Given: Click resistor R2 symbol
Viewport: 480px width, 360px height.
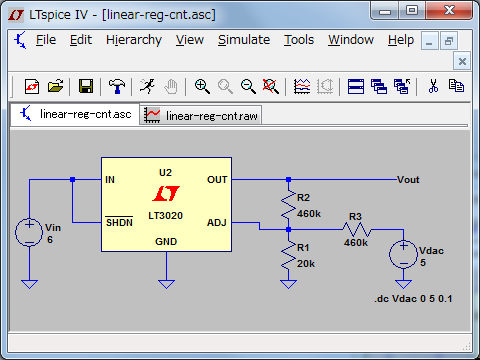Looking at the screenshot, I should [288, 204].
